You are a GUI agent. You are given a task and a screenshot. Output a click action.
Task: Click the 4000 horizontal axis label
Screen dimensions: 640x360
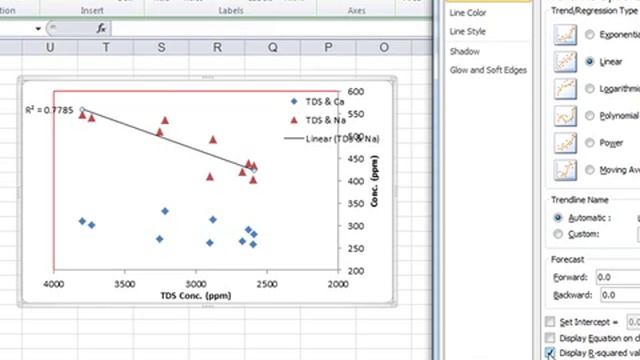(x=53, y=284)
